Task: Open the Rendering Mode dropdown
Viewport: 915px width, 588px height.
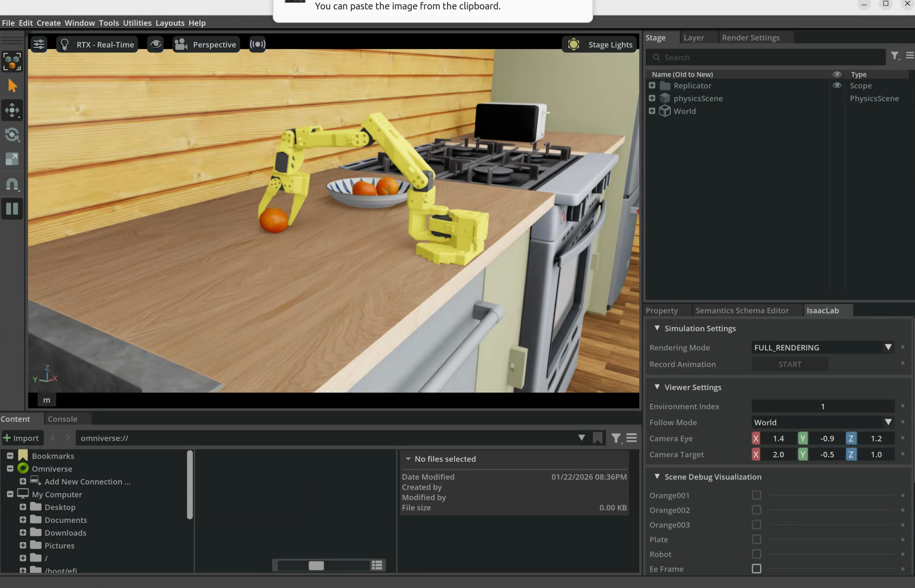Action: pyautogui.click(x=822, y=348)
